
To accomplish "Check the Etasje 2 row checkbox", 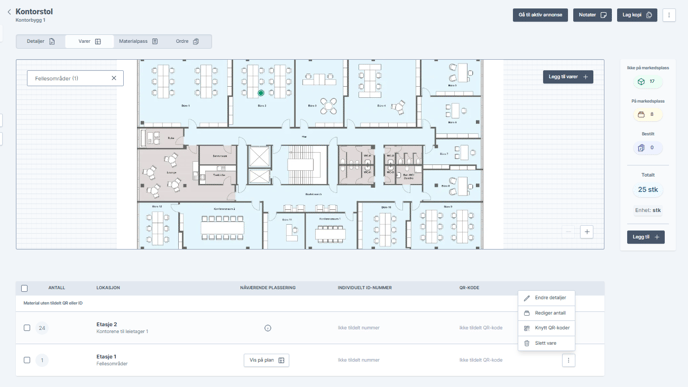I will click(27, 328).
